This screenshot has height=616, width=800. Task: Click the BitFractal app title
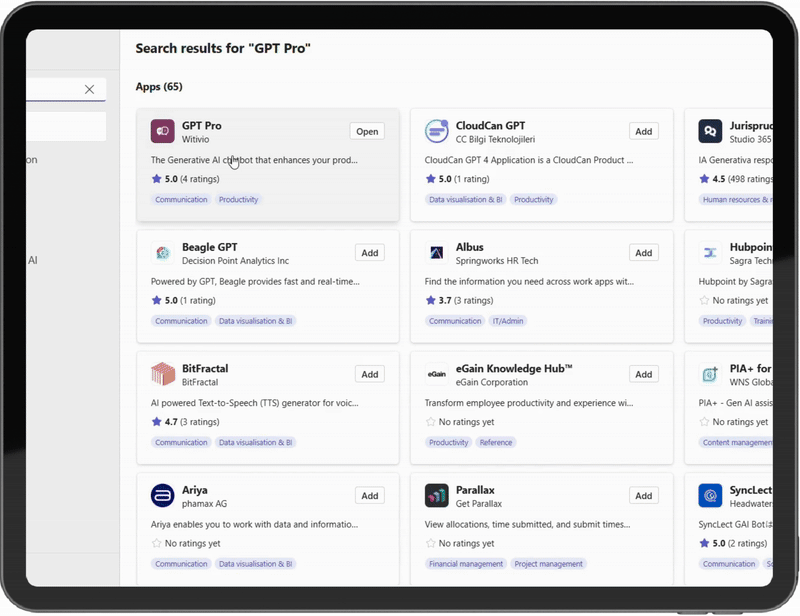coord(205,368)
